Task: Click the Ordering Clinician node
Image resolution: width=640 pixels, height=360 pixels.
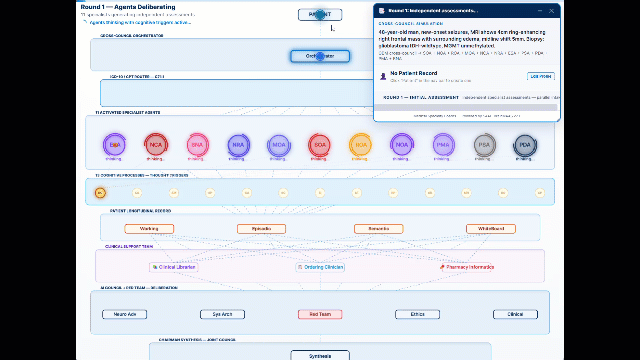Action: (x=320, y=267)
